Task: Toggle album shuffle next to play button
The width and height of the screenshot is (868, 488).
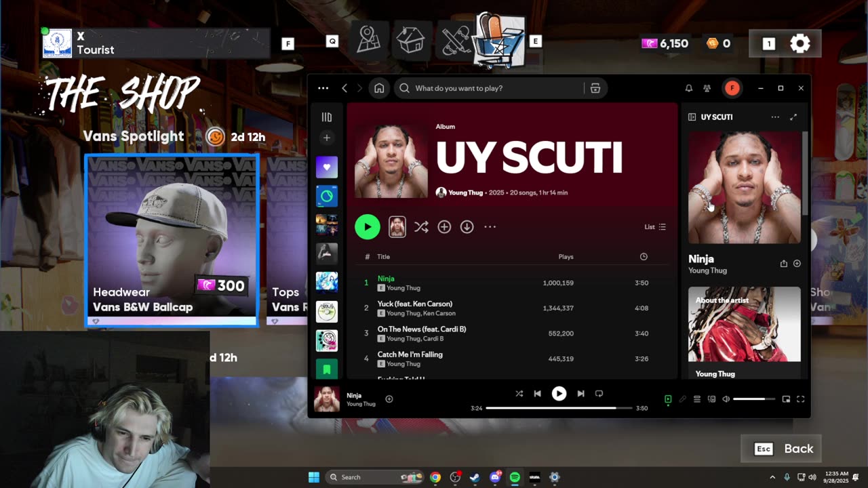Action: 421,227
